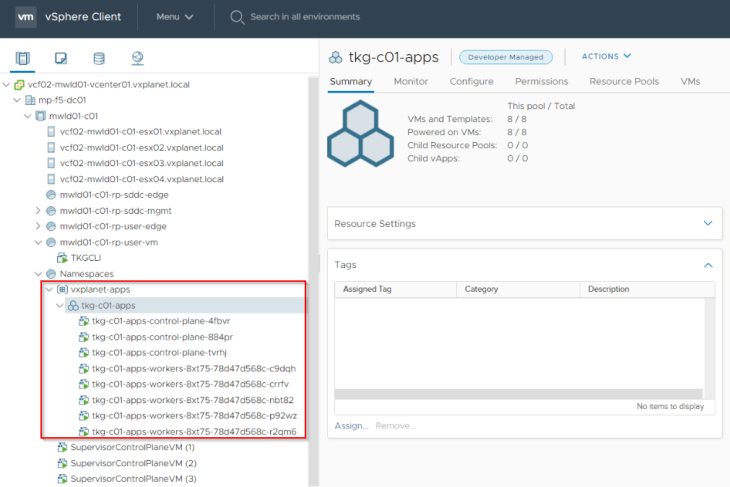Select SupervisorControlPlaneVM (2)
Screen dimensions: 730x487
click(x=133, y=463)
